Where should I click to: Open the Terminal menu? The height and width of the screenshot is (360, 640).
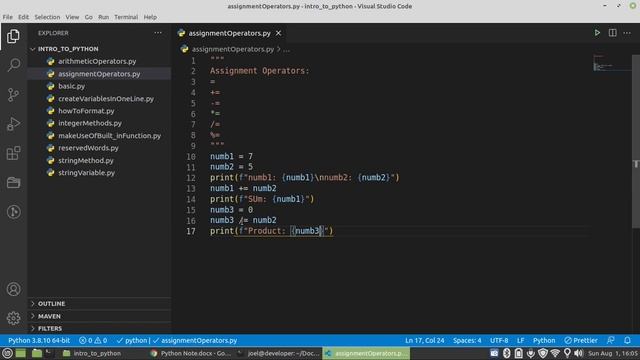tap(126, 17)
